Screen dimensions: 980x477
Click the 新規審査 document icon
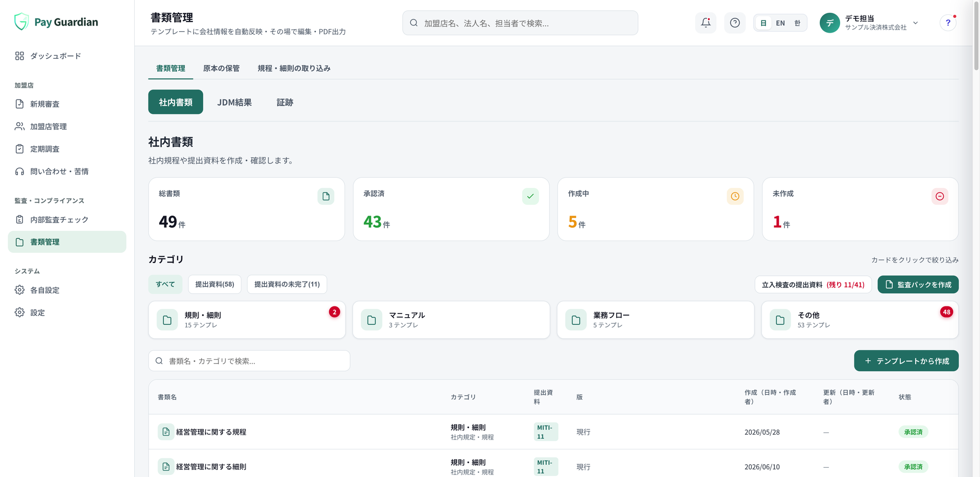pos(19,104)
